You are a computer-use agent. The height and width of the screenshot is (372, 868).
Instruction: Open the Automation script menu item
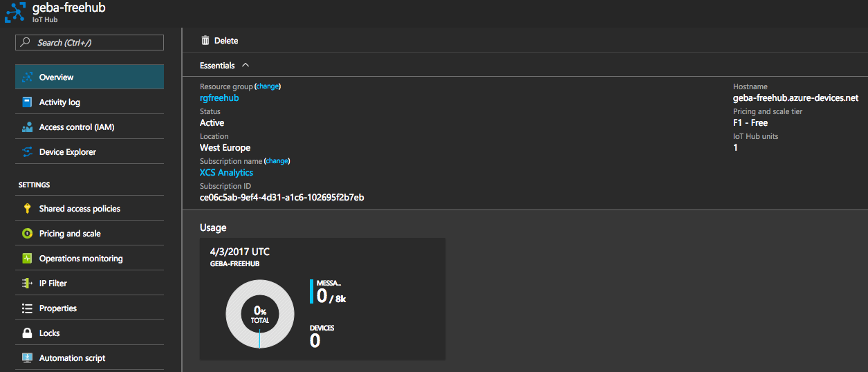coord(72,358)
